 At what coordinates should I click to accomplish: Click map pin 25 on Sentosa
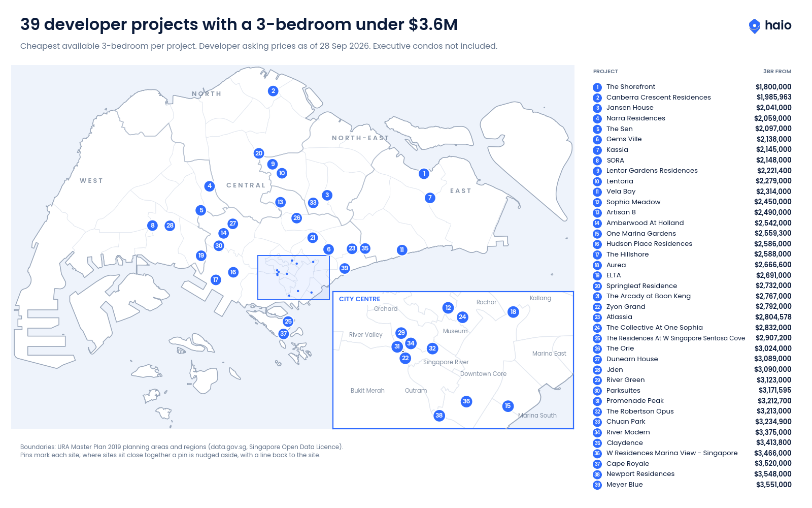pos(288,322)
